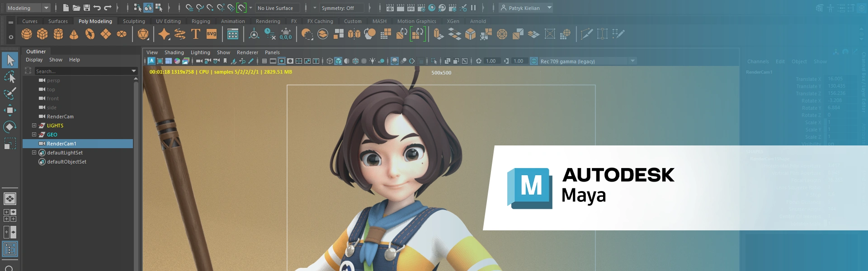868x271 pixels.
Task: Select RenderCam in the Outliner
Action: 60,117
